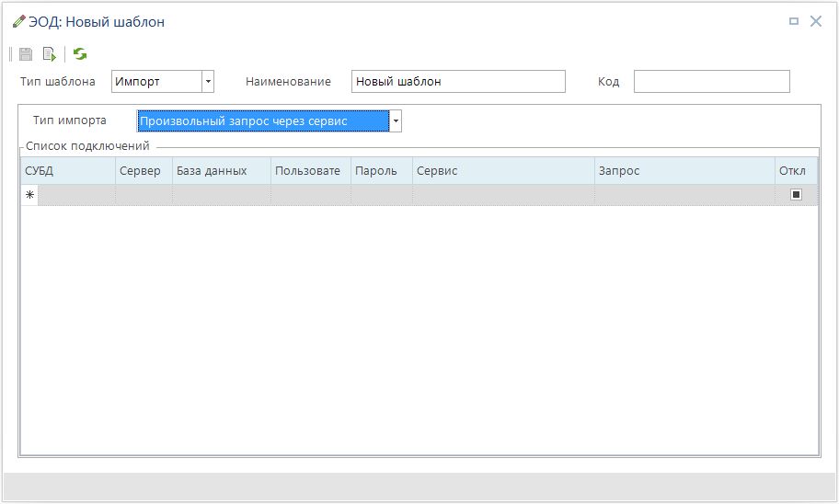839x504 pixels.
Task: Select the Запрос cell in new row
Action: [684, 195]
